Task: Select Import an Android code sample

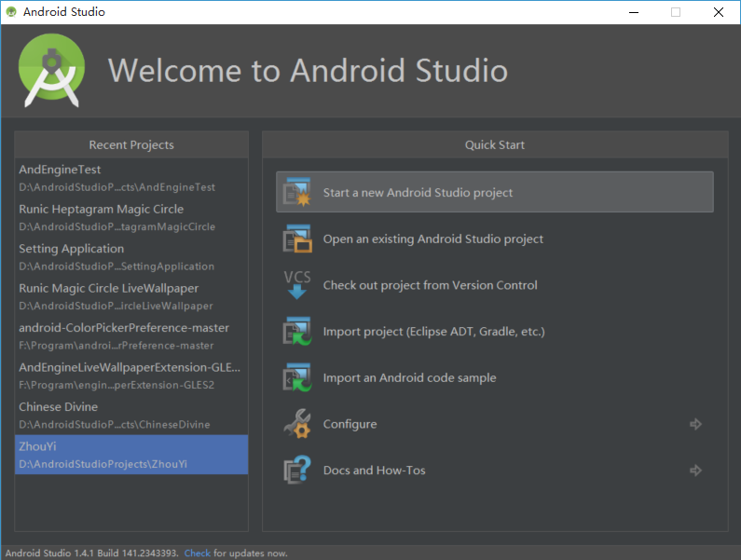Action: click(x=494, y=377)
